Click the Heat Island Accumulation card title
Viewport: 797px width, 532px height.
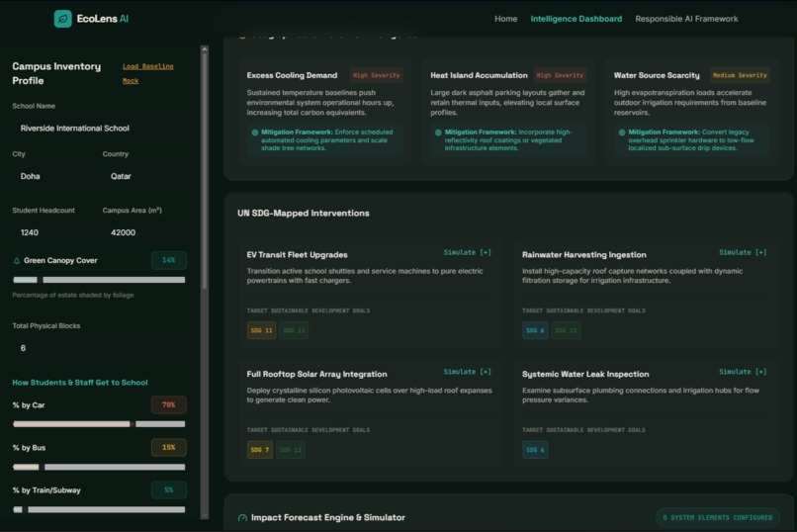pyautogui.click(x=479, y=75)
